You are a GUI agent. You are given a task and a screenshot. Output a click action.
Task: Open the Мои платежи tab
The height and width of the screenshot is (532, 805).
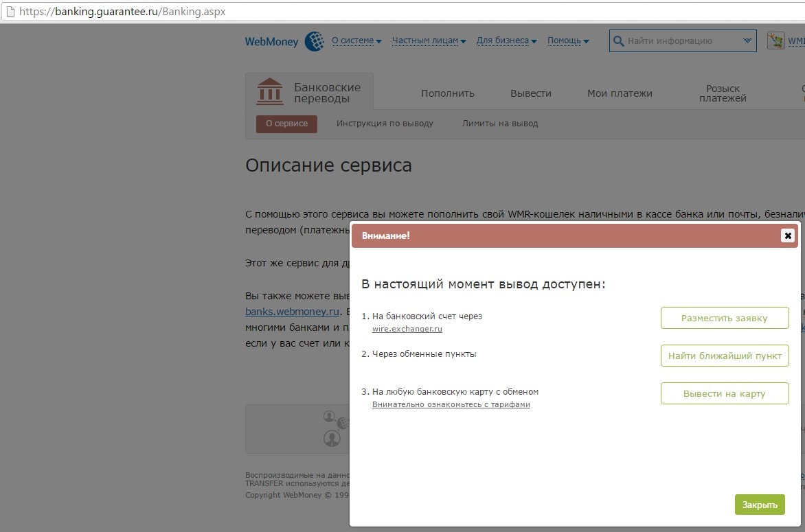(620, 93)
